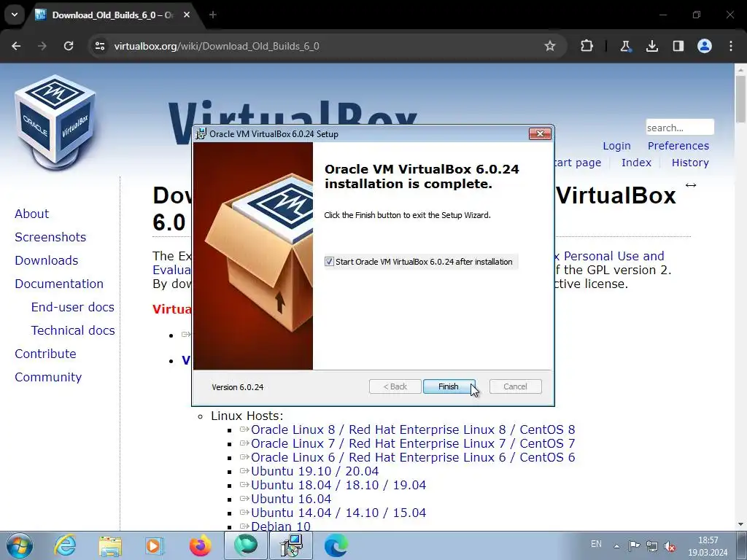Click EN language indicator in tray

tap(596, 544)
